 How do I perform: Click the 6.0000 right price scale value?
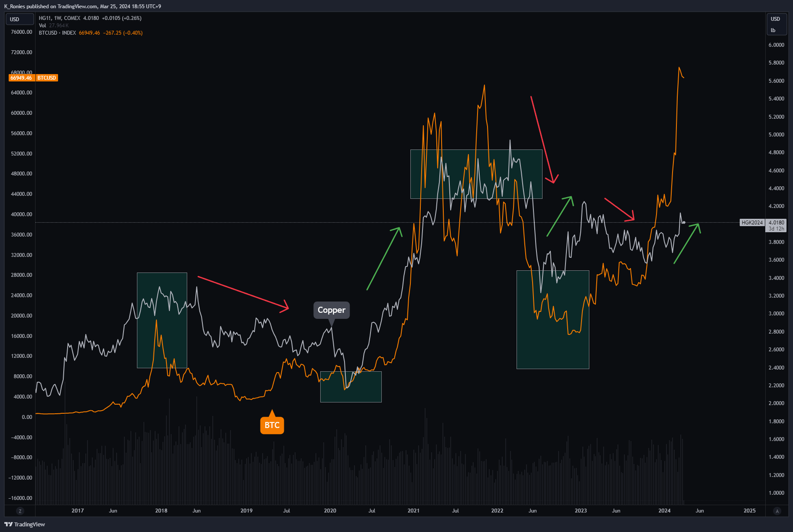[776, 45]
